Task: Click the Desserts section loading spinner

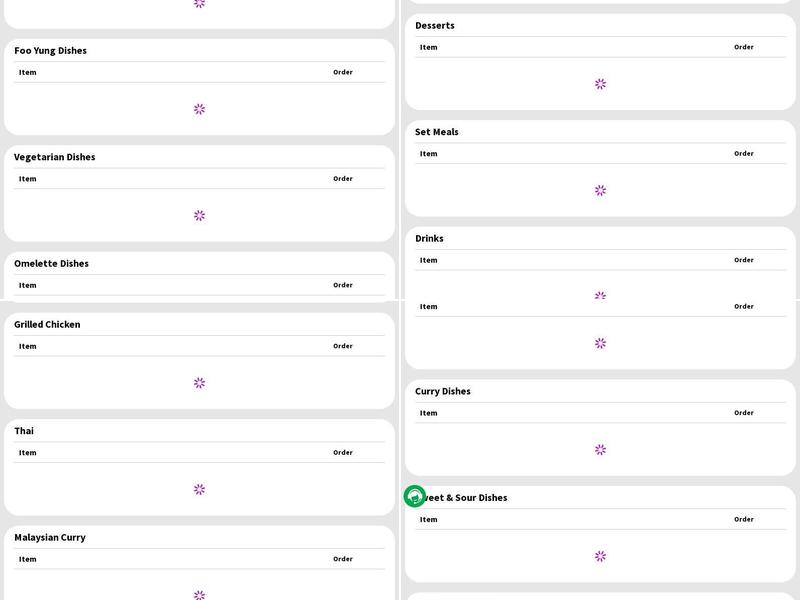Action: [x=600, y=84]
